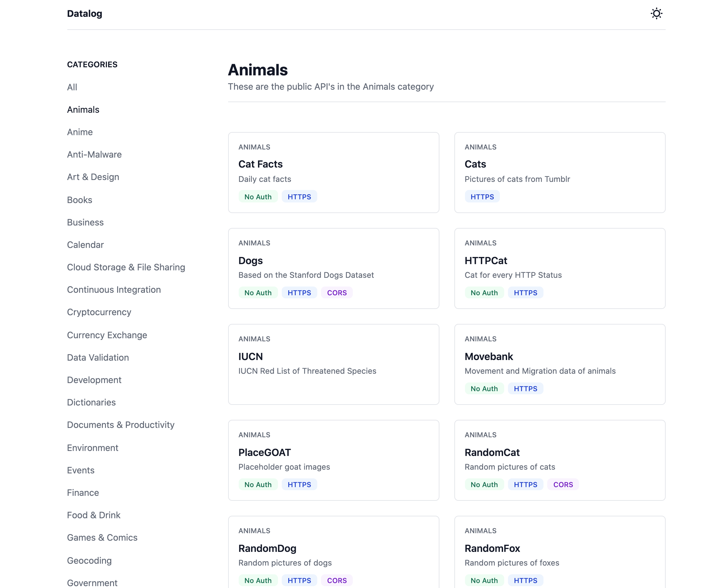Select the Animals category in sidebar
The width and height of the screenshot is (723, 588).
tap(83, 109)
